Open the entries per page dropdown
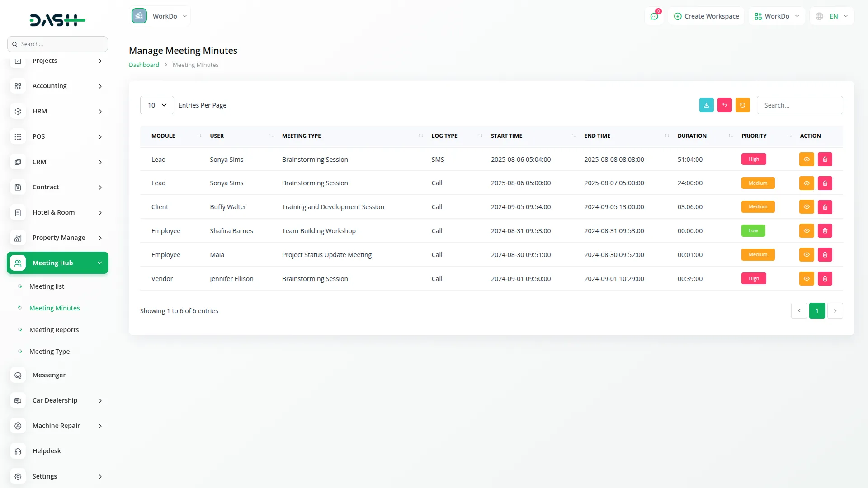 coord(157,105)
